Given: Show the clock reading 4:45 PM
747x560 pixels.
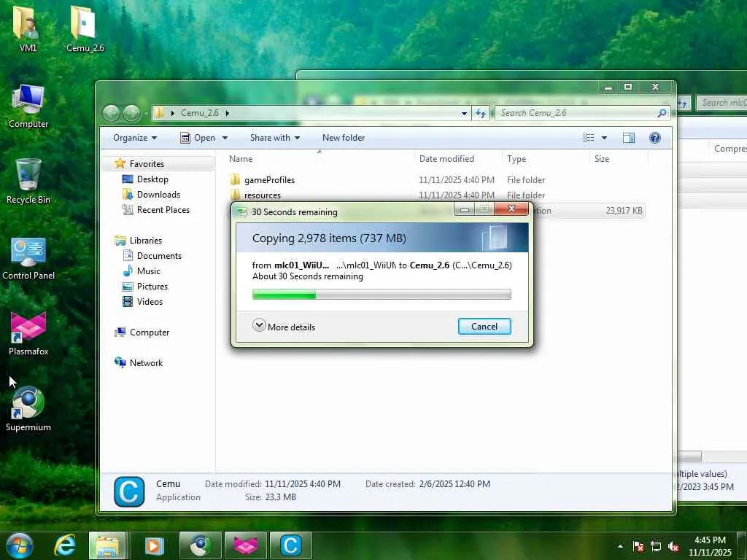Looking at the screenshot, I should point(710,540).
